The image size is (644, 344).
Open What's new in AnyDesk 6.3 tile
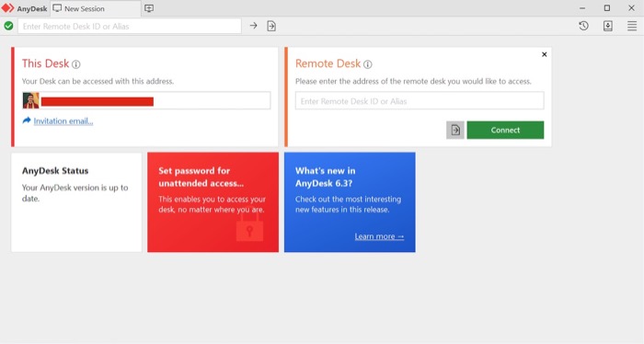coord(350,202)
